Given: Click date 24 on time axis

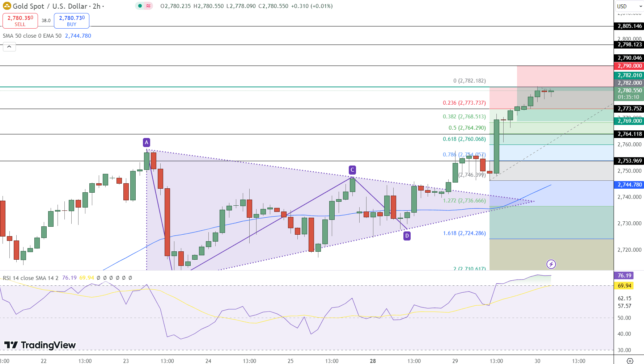Looking at the screenshot, I should pyautogui.click(x=208, y=361).
